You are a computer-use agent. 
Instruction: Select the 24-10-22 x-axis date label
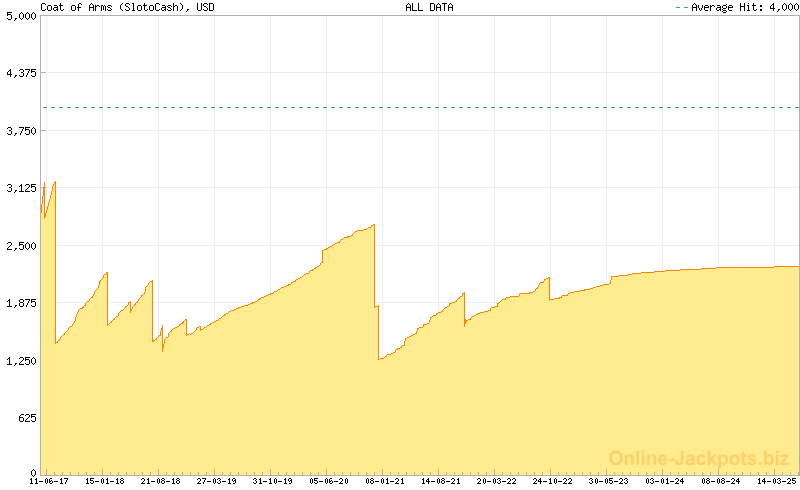click(553, 481)
